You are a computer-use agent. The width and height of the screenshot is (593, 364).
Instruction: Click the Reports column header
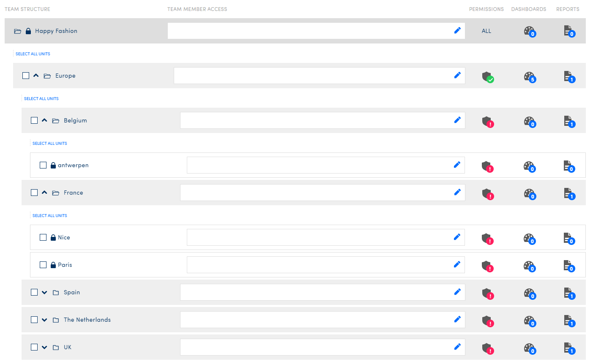(567, 9)
